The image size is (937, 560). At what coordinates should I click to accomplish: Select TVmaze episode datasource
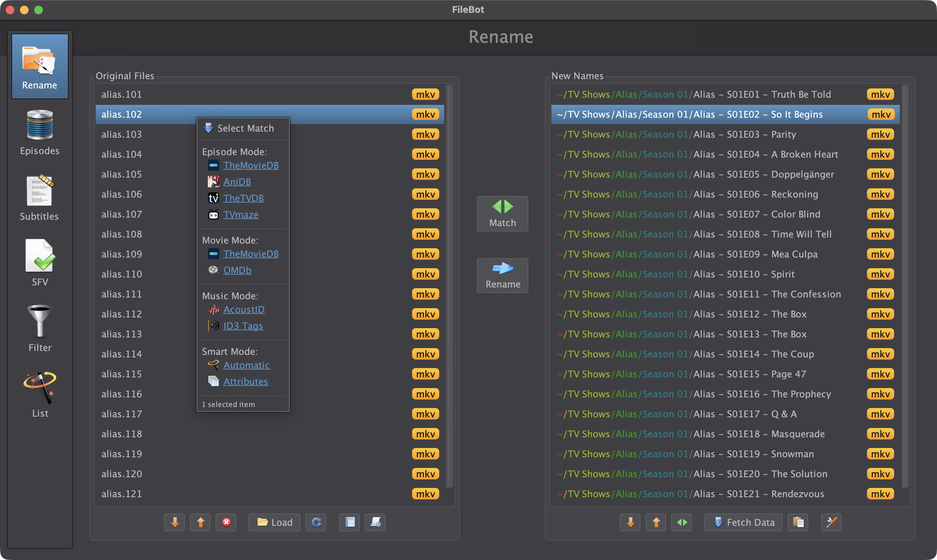241,215
